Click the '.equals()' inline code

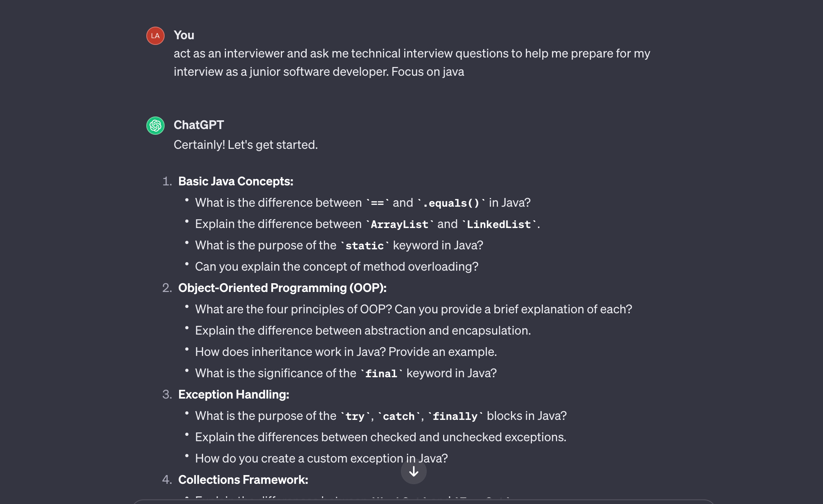(451, 203)
